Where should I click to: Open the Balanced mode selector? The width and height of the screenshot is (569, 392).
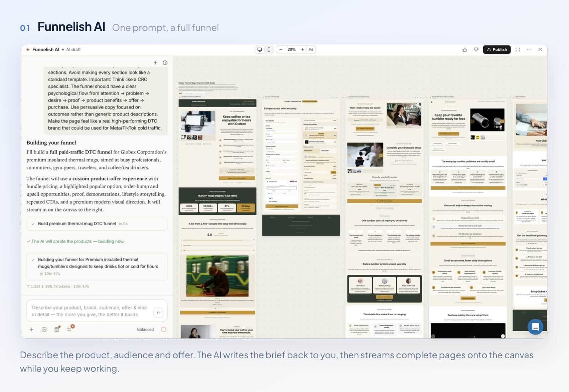[145, 329]
